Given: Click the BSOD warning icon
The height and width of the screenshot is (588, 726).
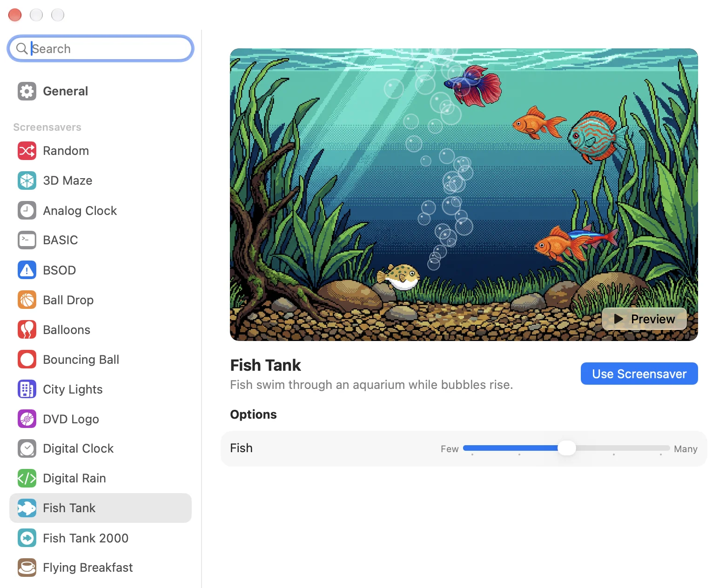Looking at the screenshot, I should pyautogui.click(x=27, y=270).
